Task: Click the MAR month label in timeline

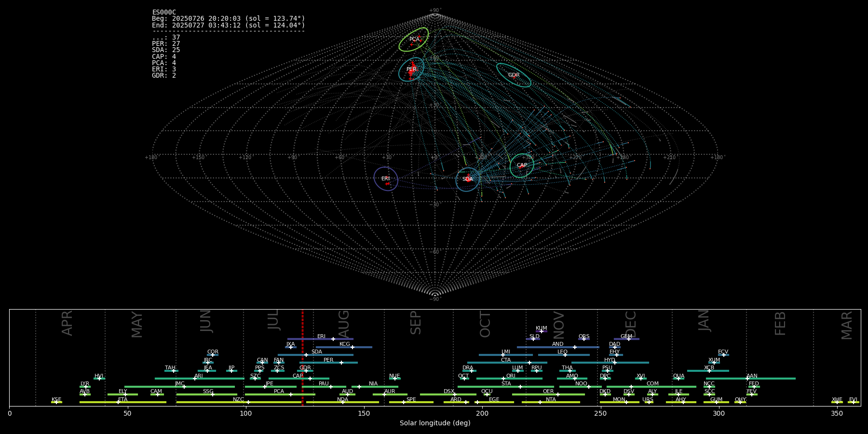Action: coord(846,325)
